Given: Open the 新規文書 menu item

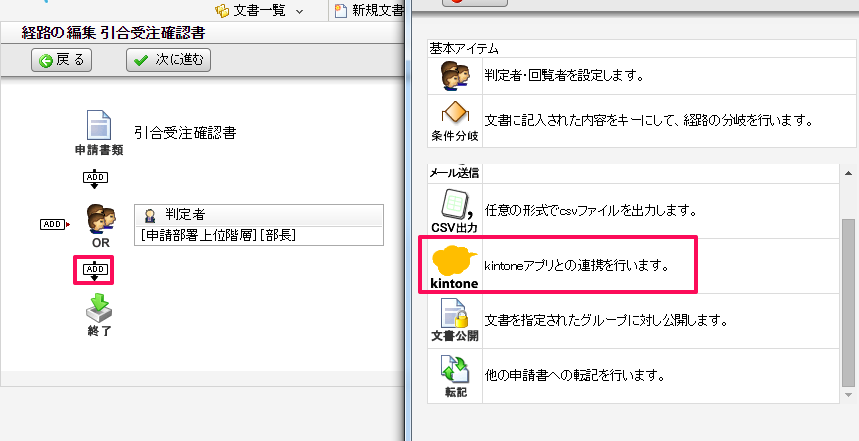Looking at the screenshot, I should coord(368,10).
